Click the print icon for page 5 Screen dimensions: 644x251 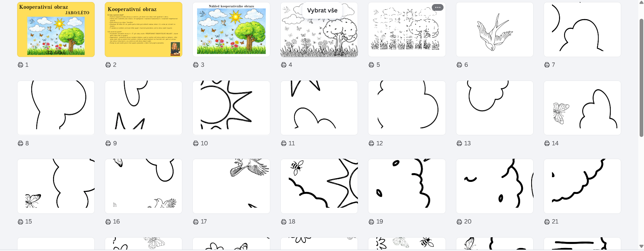click(x=371, y=65)
